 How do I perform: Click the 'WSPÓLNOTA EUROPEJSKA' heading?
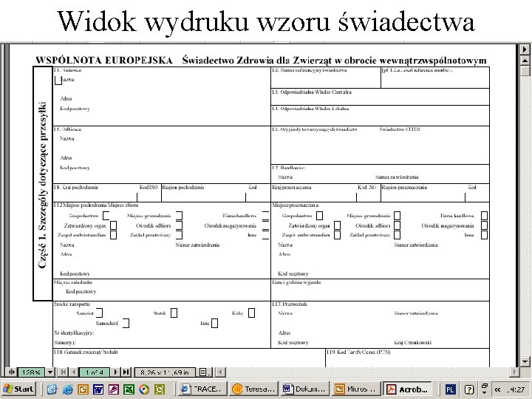104,61
